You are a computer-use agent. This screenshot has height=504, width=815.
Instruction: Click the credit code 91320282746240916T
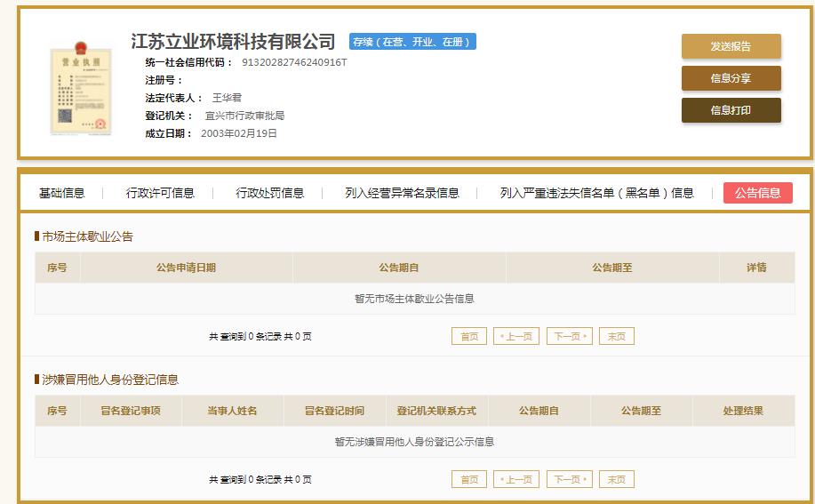tap(294, 62)
